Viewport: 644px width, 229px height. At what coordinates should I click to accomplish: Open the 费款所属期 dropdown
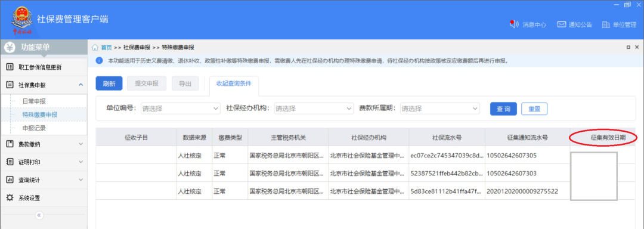[x=440, y=109]
